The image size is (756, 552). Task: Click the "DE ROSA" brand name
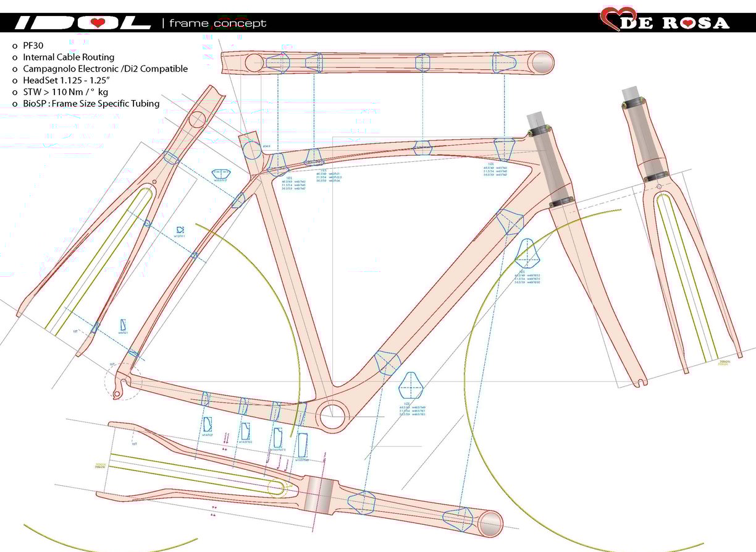(675, 23)
